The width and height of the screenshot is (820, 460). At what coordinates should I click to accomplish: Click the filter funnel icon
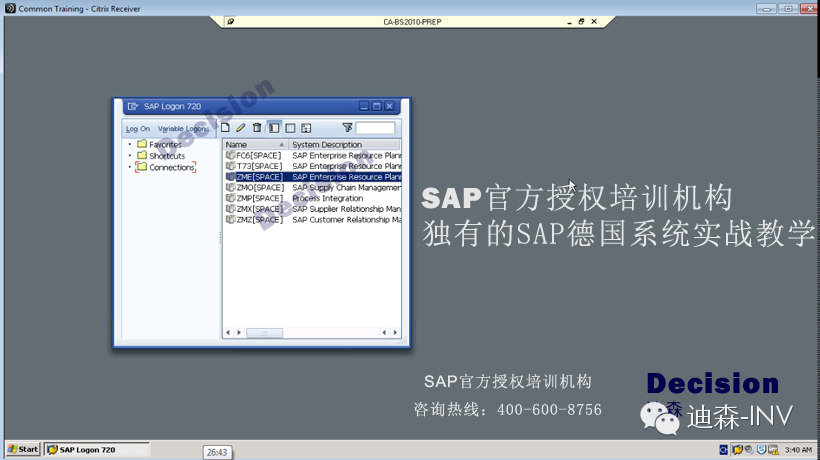pyautogui.click(x=347, y=127)
